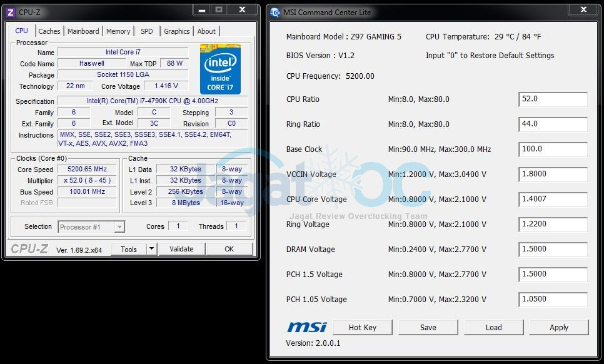Switch to the Memory tab
The width and height of the screenshot is (604, 364).
tap(118, 31)
